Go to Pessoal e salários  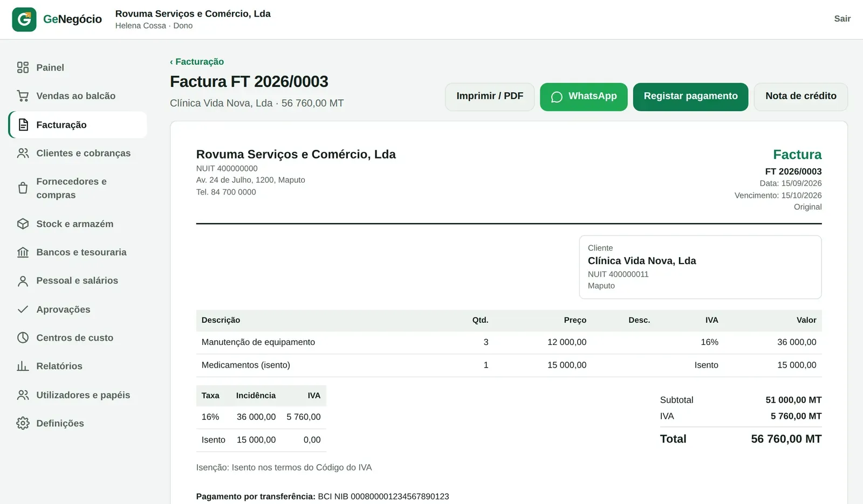[x=78, y=281]
